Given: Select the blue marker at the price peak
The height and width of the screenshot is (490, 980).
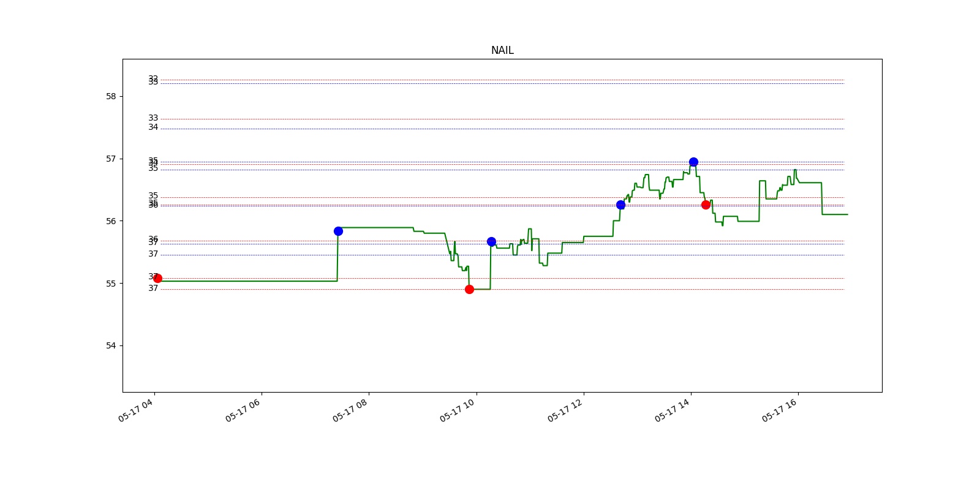Looking at the screenshot, I should tap(693, 162).
